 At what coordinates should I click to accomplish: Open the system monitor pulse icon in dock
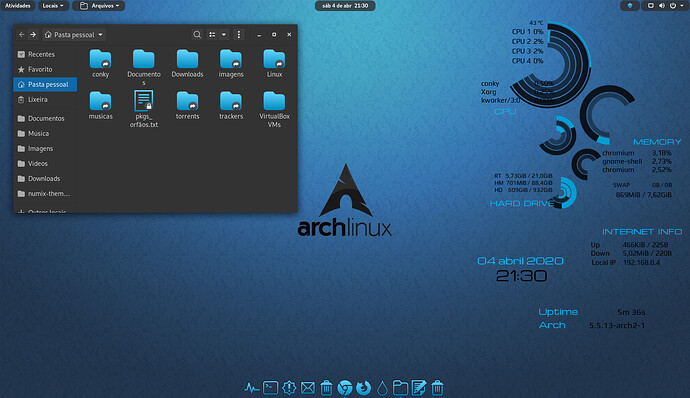(252, 388)
